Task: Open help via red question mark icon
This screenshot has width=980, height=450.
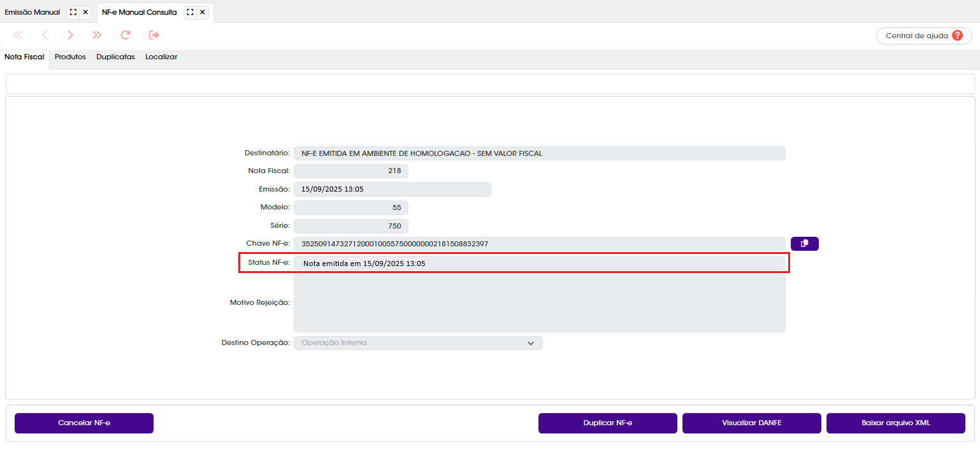Action: coord(958,36)
